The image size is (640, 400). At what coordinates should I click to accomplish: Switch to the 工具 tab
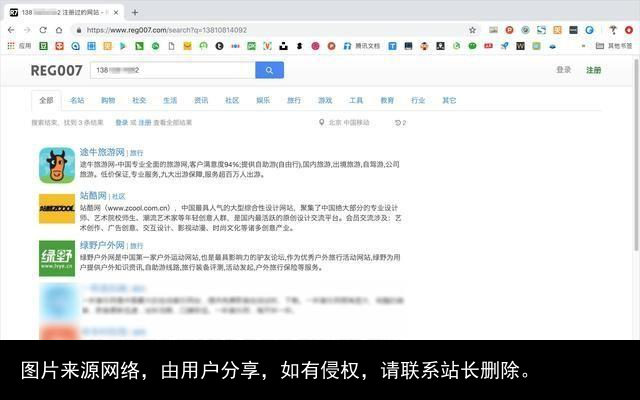(356, 100)
